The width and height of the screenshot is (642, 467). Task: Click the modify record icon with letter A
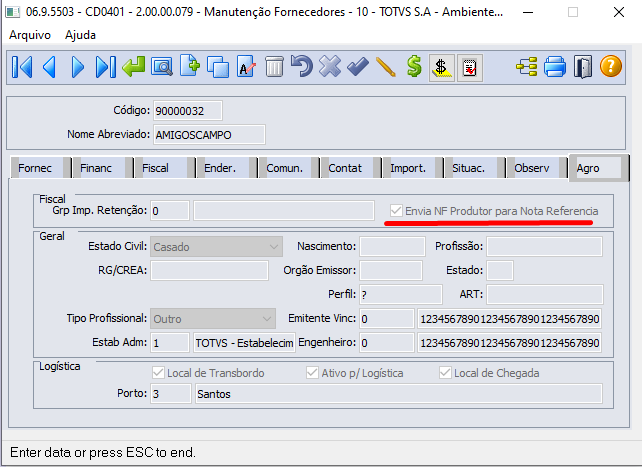coord(246,67)
